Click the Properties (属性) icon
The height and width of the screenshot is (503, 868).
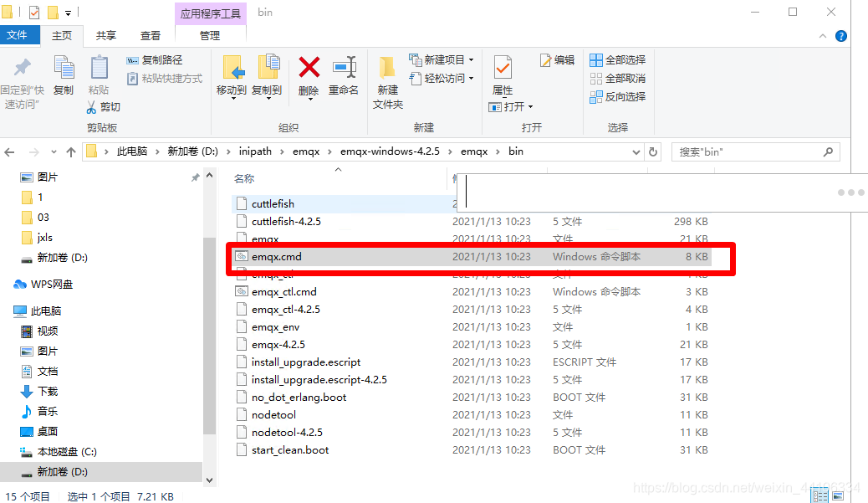[503, 68]
